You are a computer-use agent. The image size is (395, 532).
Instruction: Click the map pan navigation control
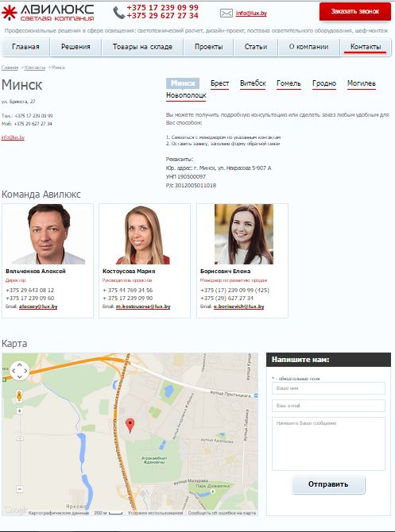pyautogui.click(x=19, y=371)
